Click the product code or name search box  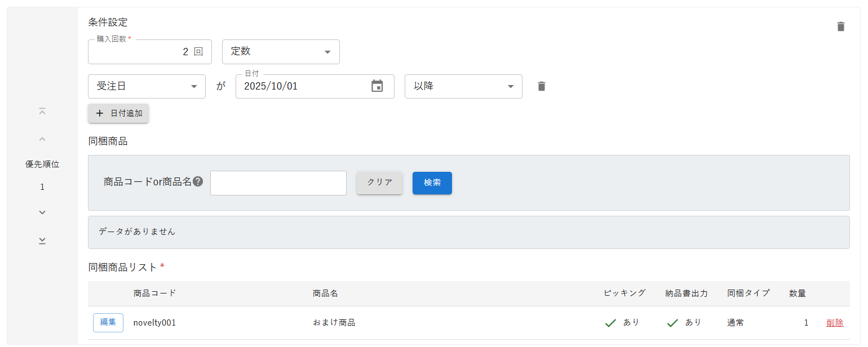(x=278, y=183)
